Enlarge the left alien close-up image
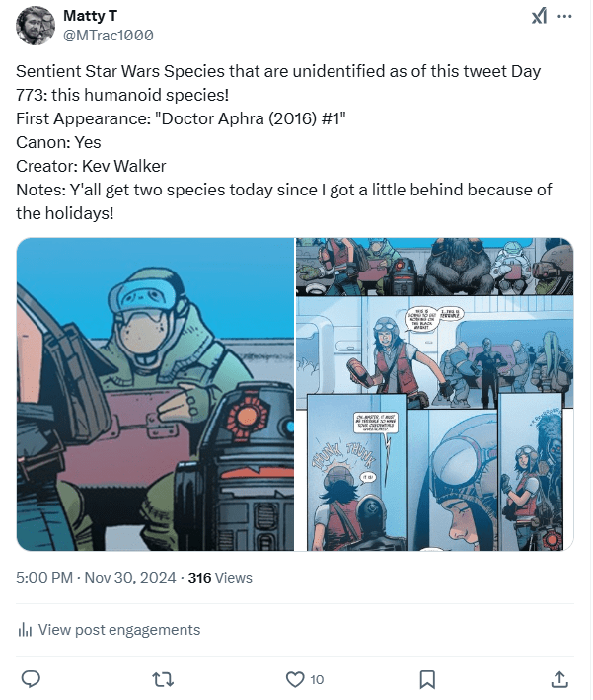Viewport: 593px width, 700px height. 155,393
